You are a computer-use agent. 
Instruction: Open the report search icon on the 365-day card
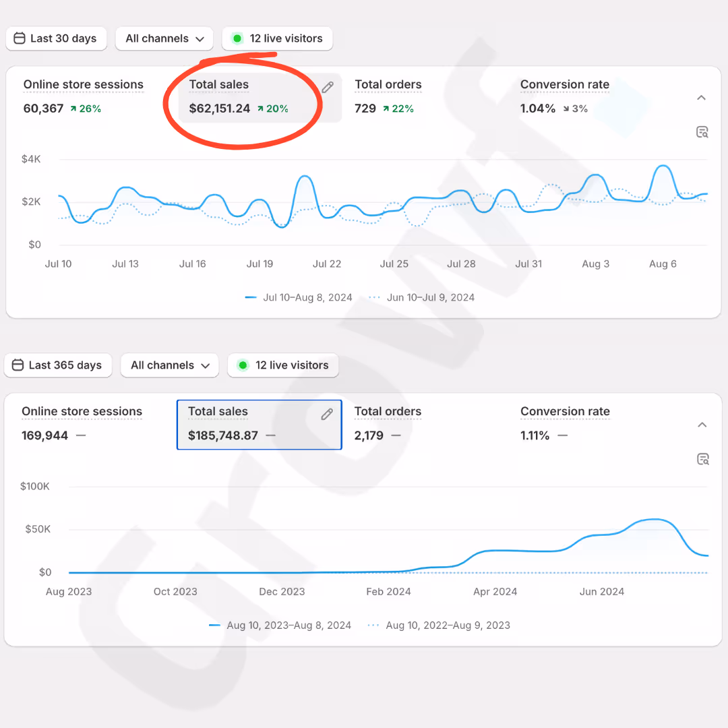pyautogui.click(x=702, y=458)
